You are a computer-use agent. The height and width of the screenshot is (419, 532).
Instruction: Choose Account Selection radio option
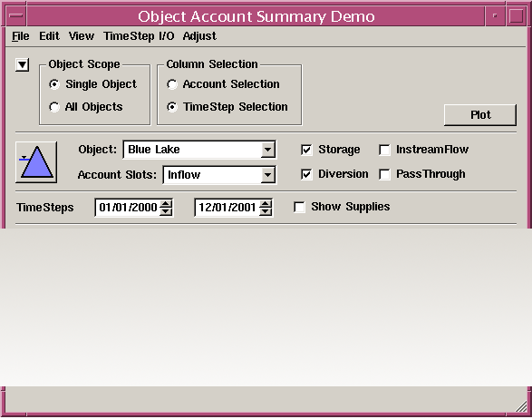pyautogui.click(x=172, y=84)
